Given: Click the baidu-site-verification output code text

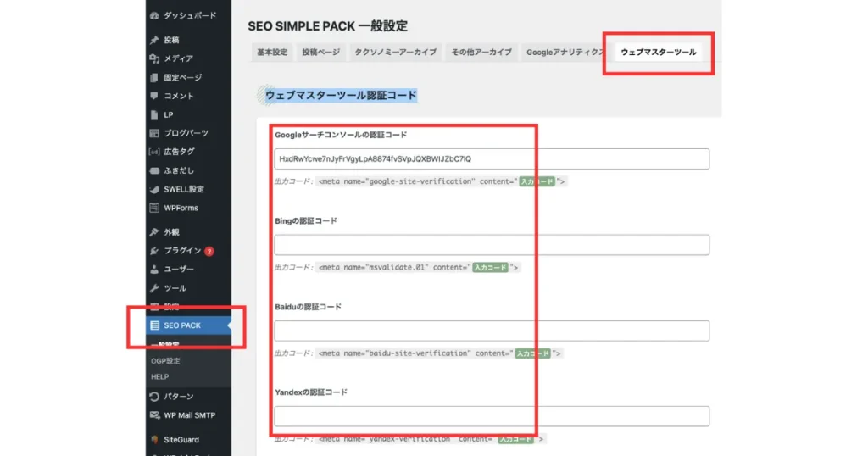Looking at the screenshot, I should pos(439,353).
